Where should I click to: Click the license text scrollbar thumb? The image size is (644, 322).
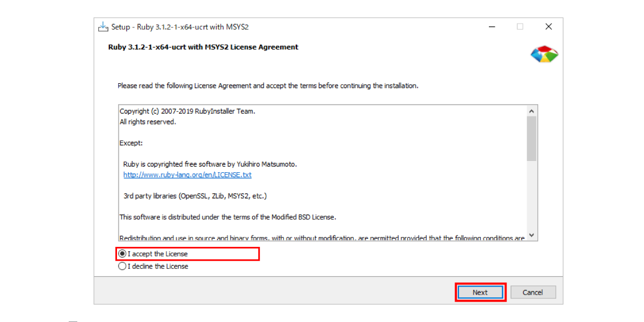coord(531,138)
